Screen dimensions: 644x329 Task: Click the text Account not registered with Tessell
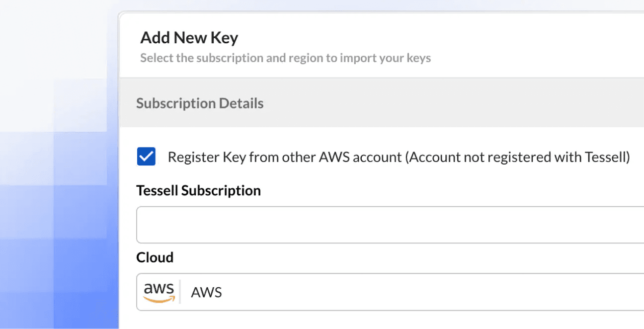tap(518, 157)
